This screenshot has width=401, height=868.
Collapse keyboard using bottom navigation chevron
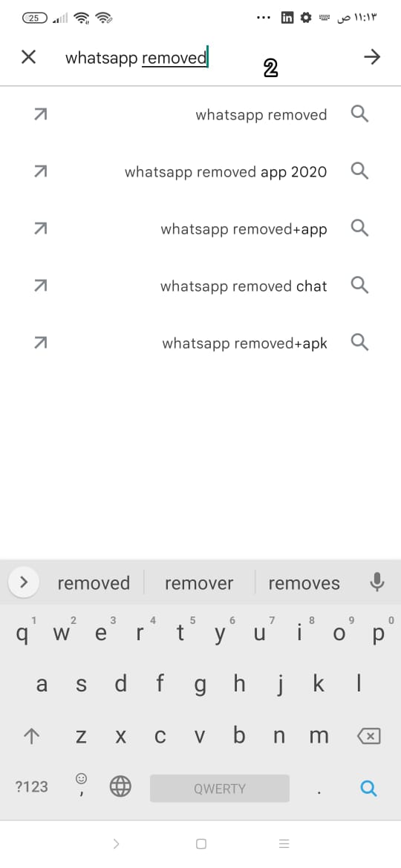116,844
